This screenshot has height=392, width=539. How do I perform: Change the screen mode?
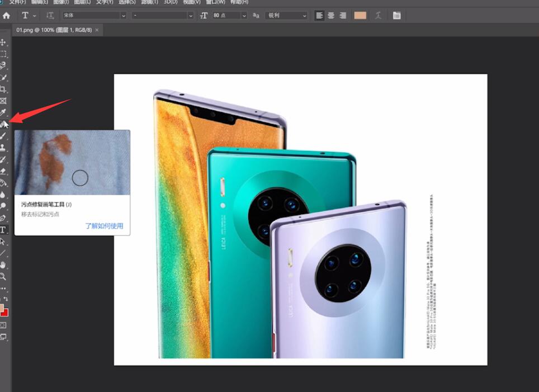[x=3, y=337]
